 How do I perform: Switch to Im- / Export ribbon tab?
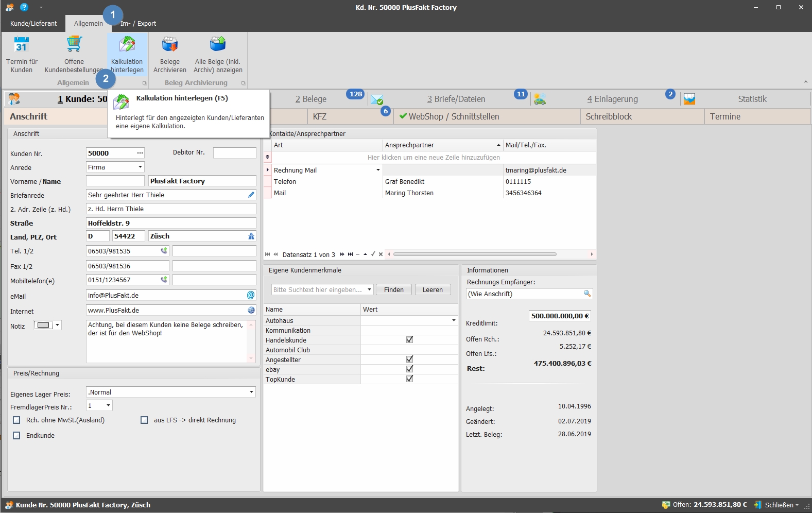point(138,23)
